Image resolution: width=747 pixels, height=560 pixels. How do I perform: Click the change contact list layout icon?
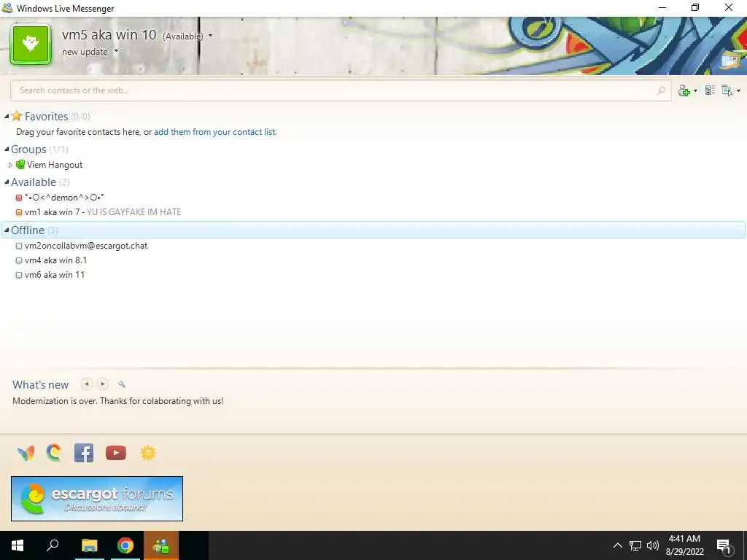(710, 90)
